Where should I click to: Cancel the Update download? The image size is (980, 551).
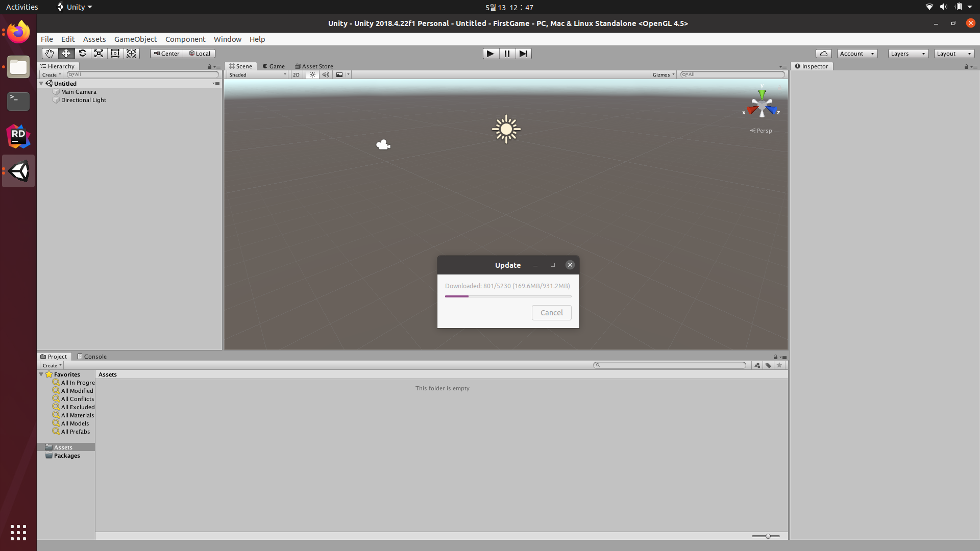coord(551,313)
